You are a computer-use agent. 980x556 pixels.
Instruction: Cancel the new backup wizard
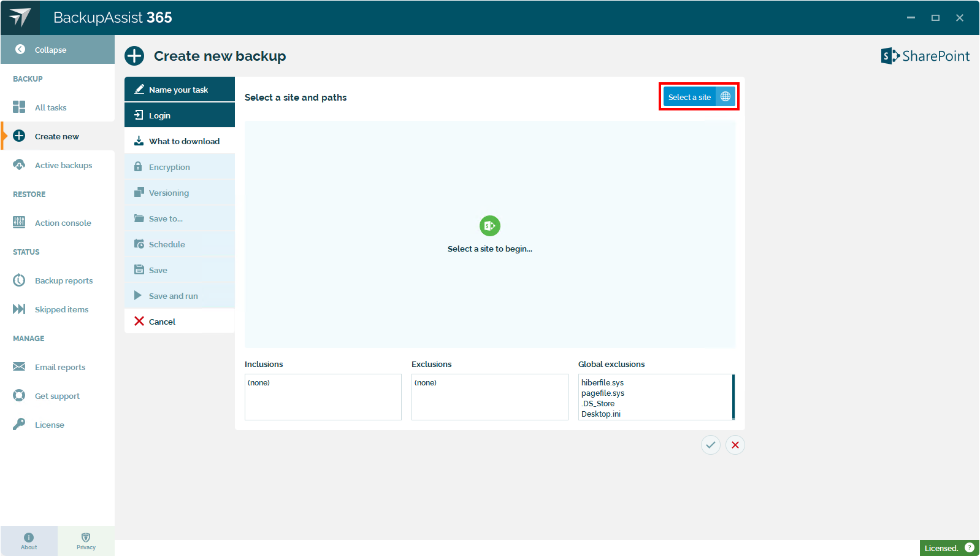pos(180,322)
